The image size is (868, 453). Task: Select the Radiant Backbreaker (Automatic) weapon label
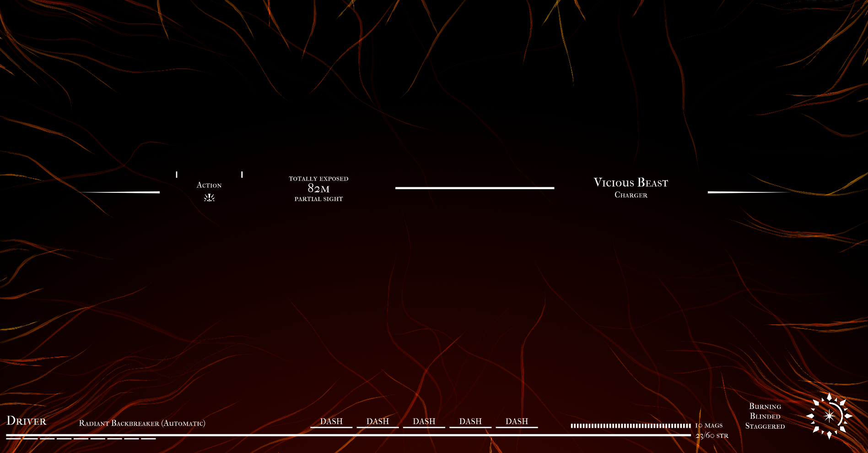(142, 423)
